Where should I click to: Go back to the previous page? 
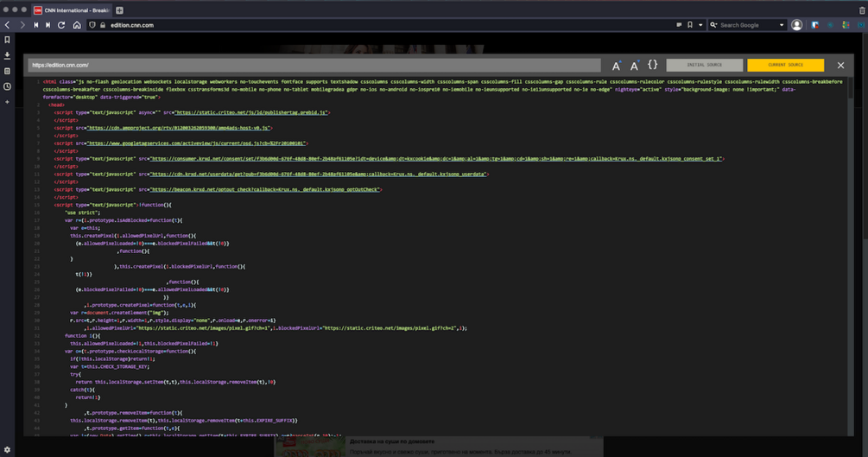[x=7, y=25]
